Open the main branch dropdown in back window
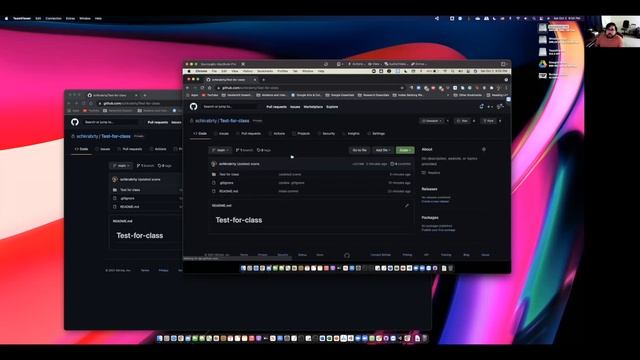This screenshot has width=640, height=360. [121, 166]
